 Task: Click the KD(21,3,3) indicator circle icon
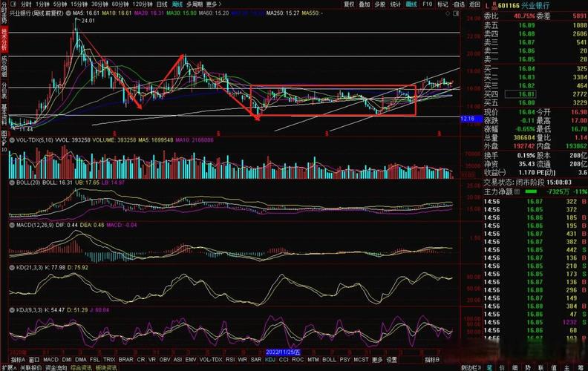tap(13, 266)
